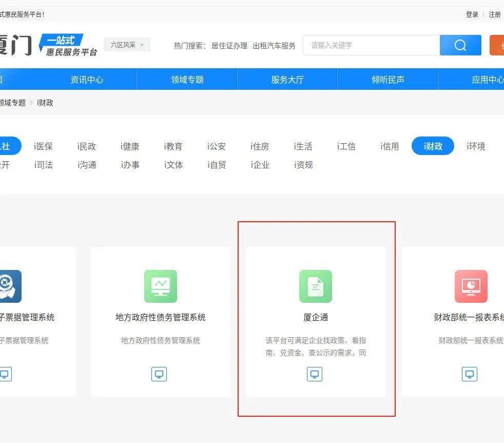Open the 厦企通 green document icon
Viewport: 504px width, 446px height.
(315, 286)
